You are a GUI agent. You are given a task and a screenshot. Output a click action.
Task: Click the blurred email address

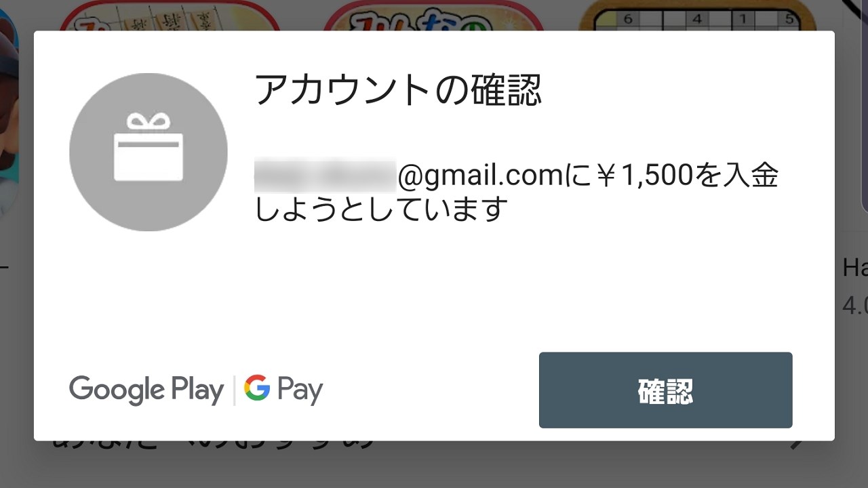[325, 176]
